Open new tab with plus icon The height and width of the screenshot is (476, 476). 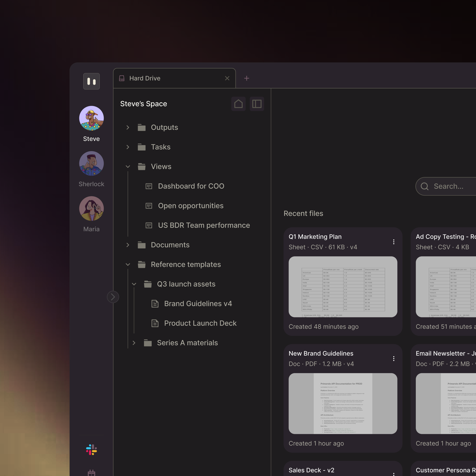pyautogui.click(x=246, y=78)
